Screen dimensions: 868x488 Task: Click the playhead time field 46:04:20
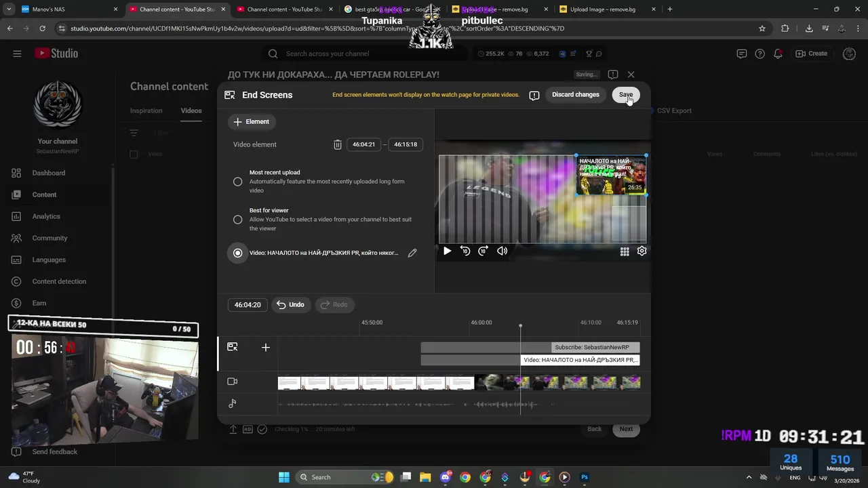(248, 305)
